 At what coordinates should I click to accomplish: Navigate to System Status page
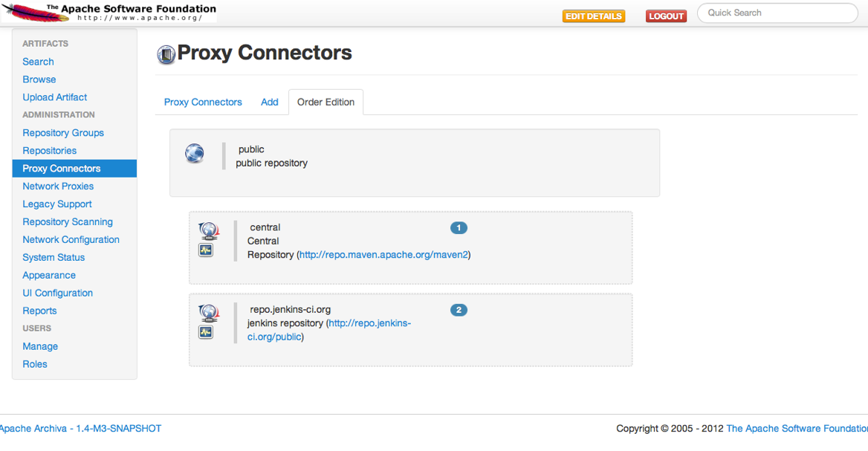[x=54, y=258]
